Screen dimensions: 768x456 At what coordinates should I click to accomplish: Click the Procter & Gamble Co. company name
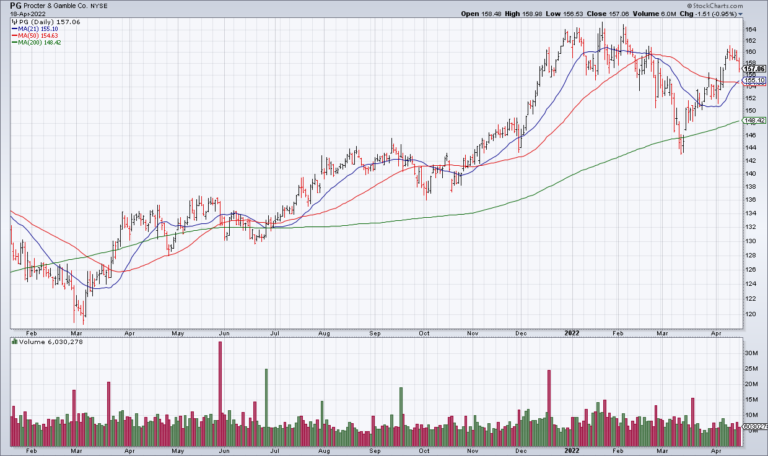(55, 6)
